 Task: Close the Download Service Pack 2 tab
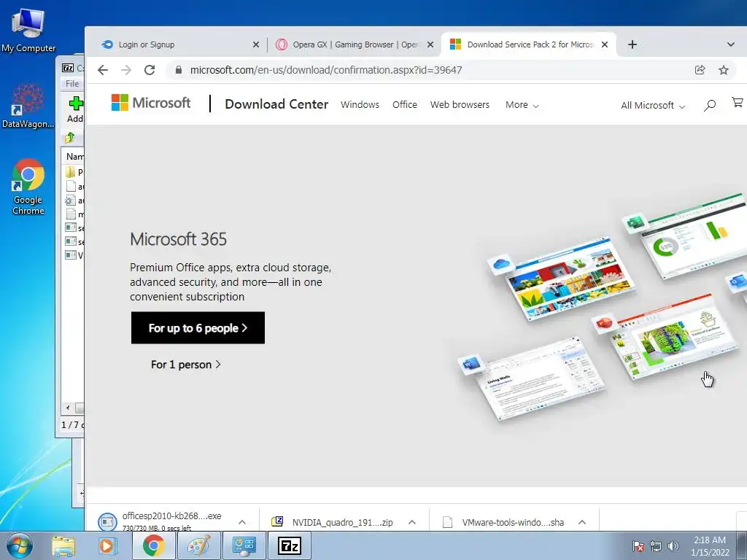point(605,44)
